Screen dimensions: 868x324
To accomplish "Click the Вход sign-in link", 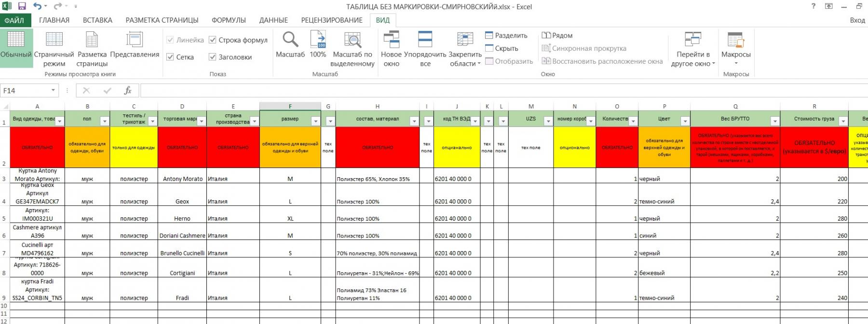I will pyautogui.click(x=857, y=20).
